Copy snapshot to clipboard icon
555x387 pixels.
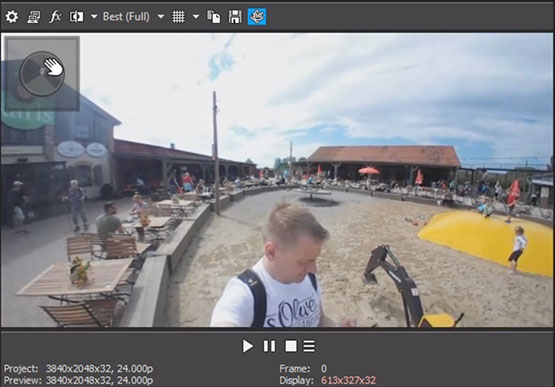click(x=214, y=17)
